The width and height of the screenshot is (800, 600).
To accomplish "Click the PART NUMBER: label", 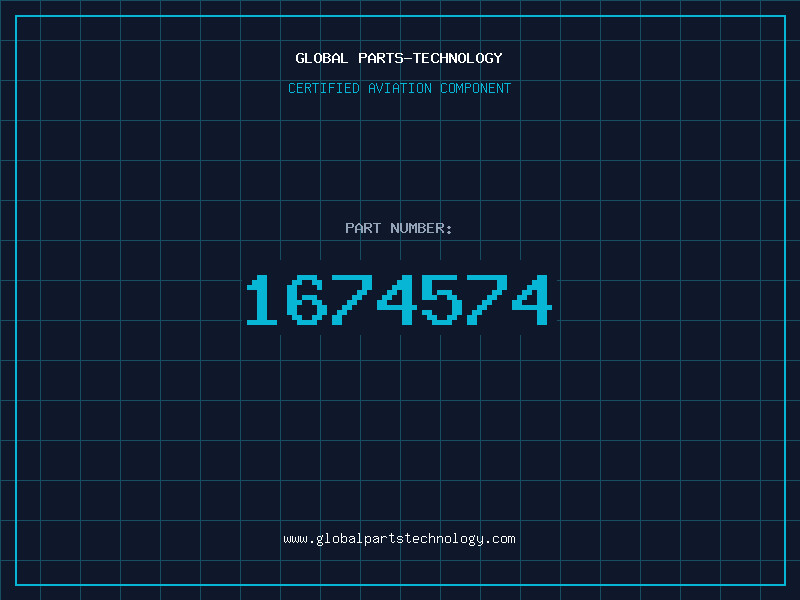I will pos(399,228).
